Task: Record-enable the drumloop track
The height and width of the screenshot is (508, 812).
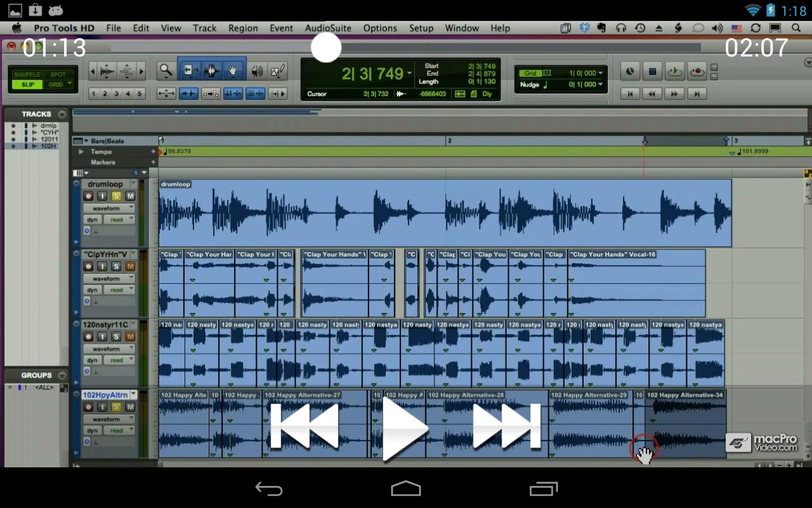Action: [x=88, y=196]
